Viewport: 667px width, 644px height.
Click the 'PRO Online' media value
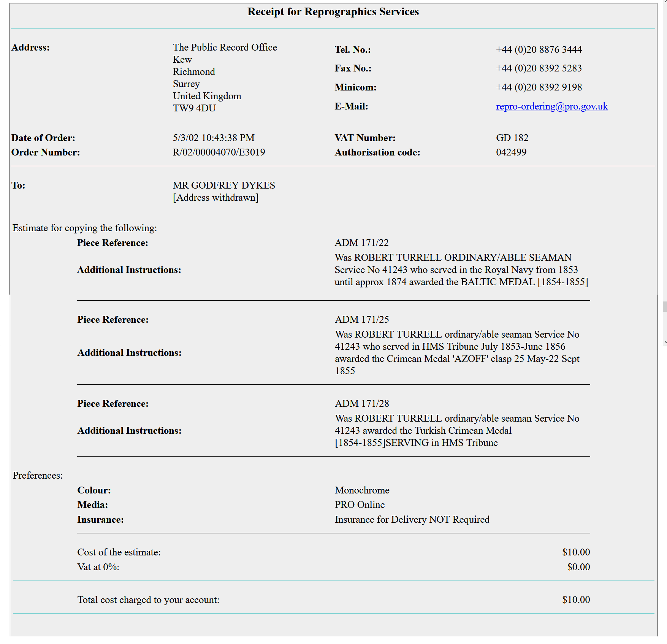(x=360, y=505)
